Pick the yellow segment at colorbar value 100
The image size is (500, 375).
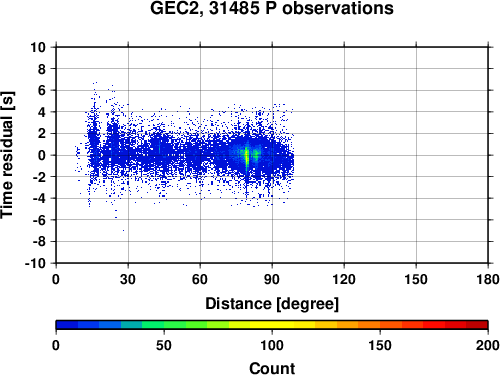click(272, 325)
